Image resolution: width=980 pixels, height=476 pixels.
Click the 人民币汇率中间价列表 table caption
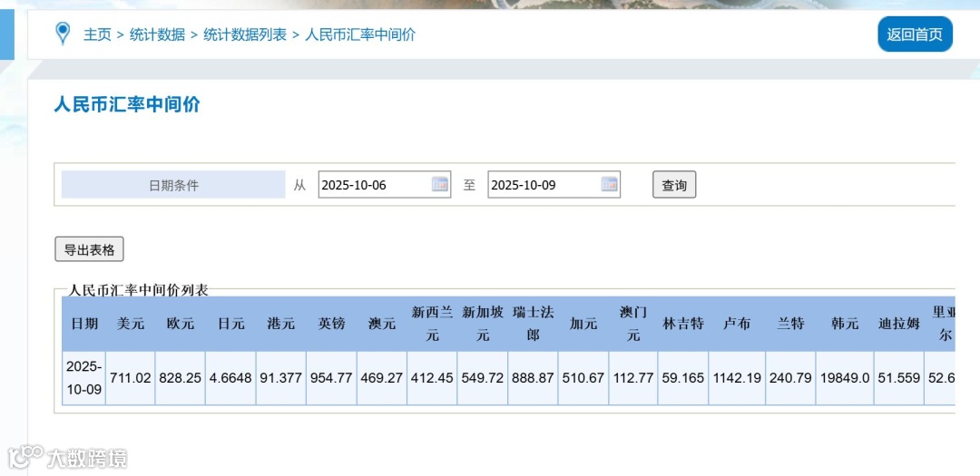pos(138,290)
